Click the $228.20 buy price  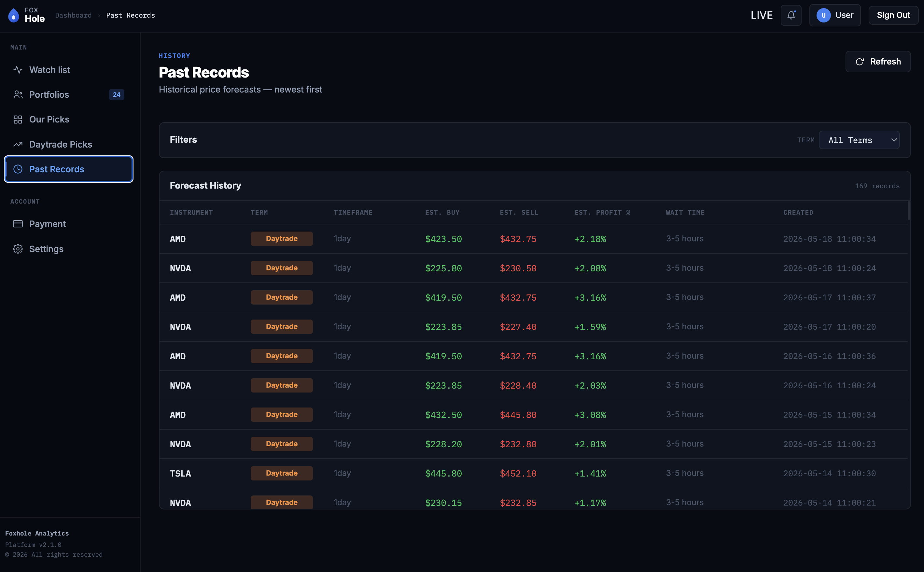tap(443, 444)
